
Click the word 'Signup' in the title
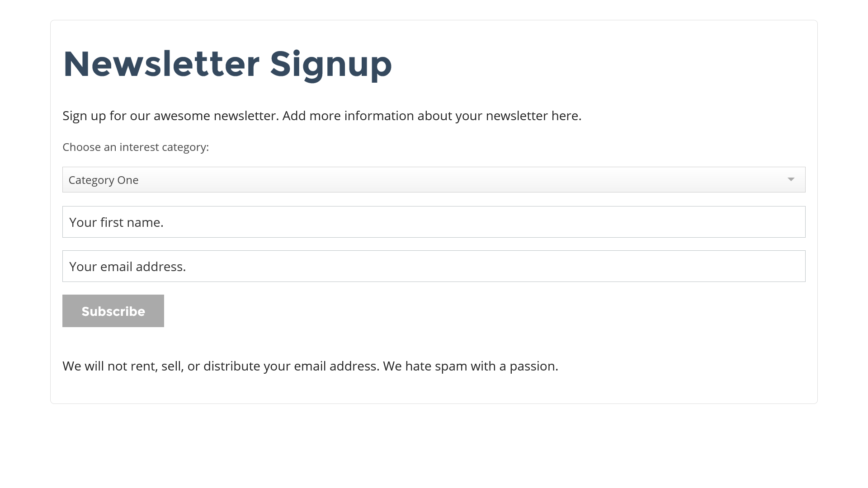tap(331, 64)
